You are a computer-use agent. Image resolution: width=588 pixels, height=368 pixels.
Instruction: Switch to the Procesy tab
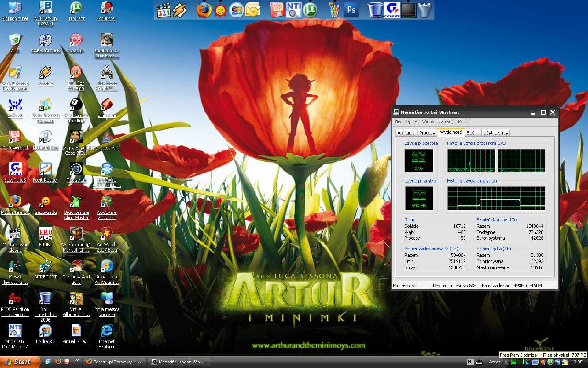click(427, 133)
